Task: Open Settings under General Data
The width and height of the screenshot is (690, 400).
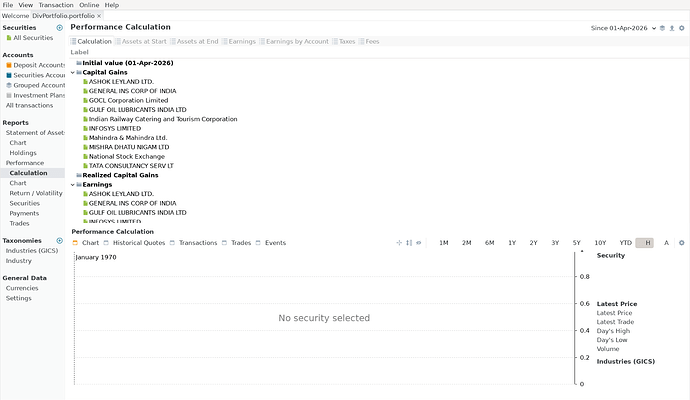Action: [18, 298]
